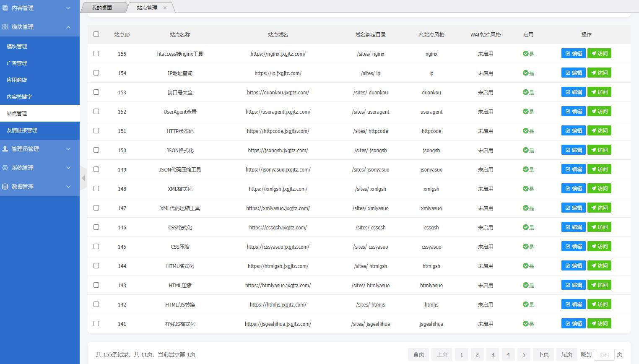Select the checkbox for site 147
Screen dimensions: 639x364
tap(96, 208)
